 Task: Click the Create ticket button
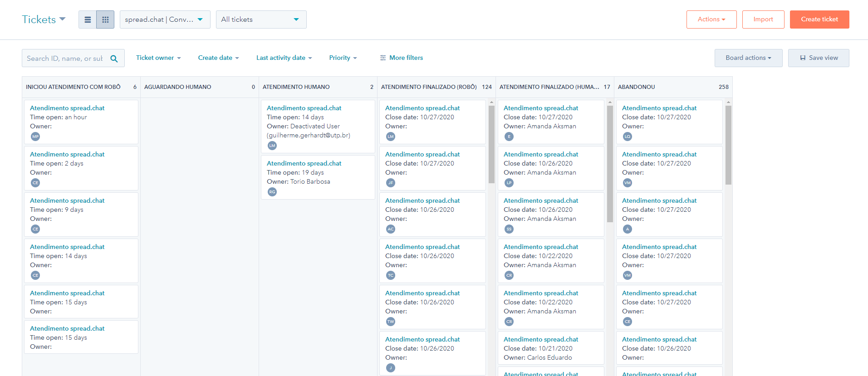coord(819,20)
